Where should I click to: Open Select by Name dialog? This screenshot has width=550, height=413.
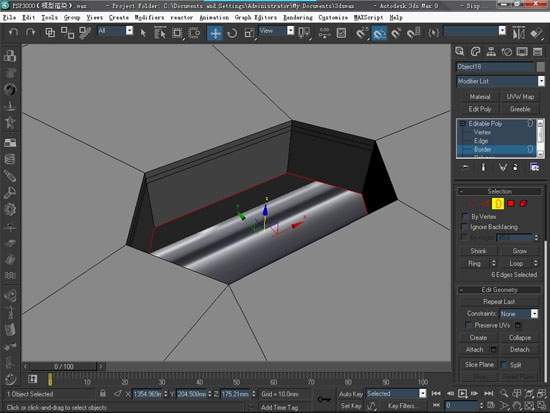pos(160,33)
